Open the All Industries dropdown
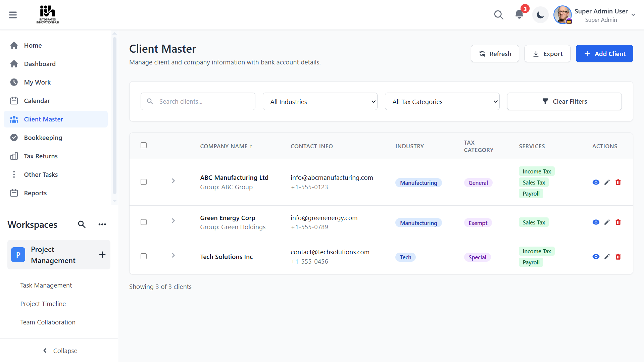The height and width of the screenshot is (362, 644). point(320,101)
